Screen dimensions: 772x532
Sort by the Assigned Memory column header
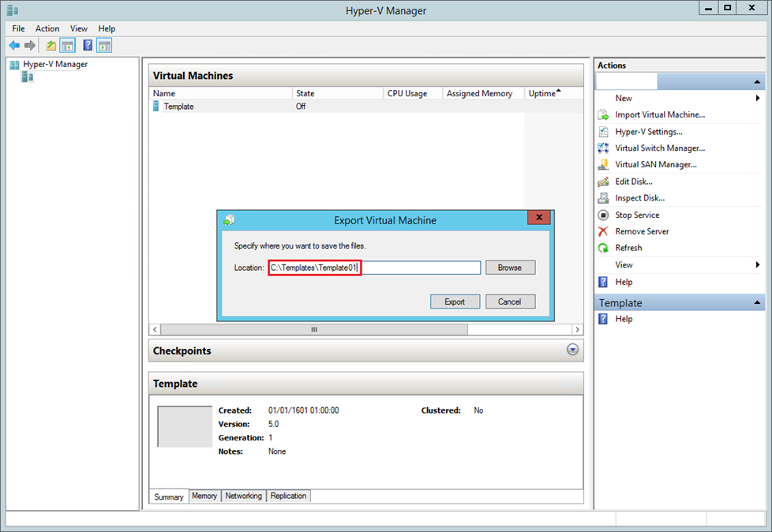pyautogui.click(x=484, y=93)
